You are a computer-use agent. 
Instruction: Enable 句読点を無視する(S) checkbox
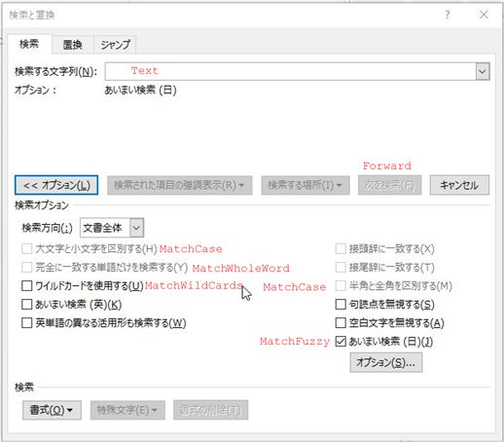(x=341, y=305)
